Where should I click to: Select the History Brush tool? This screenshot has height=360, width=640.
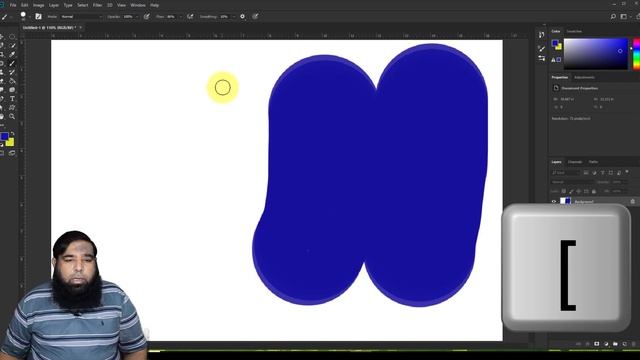point(12,72)
